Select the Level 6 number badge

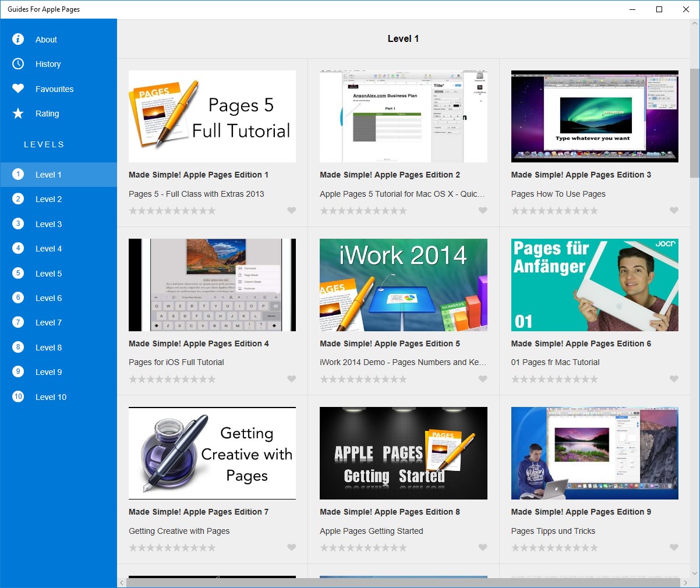[x=18, y=297]
